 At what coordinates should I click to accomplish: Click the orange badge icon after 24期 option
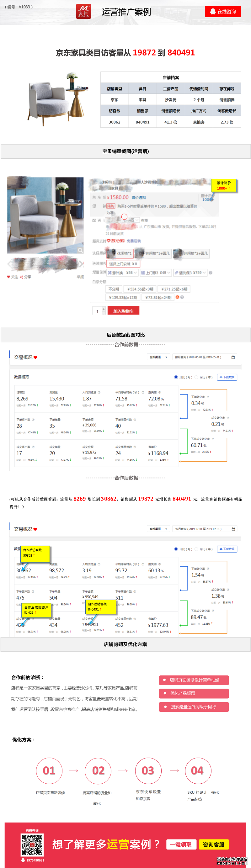[177, 297]
